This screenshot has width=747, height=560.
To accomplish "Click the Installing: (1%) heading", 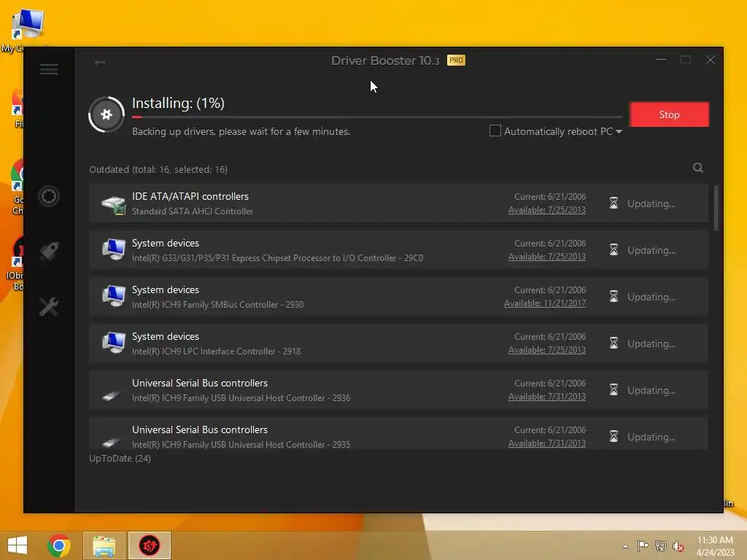I will (x=178, y=103).
